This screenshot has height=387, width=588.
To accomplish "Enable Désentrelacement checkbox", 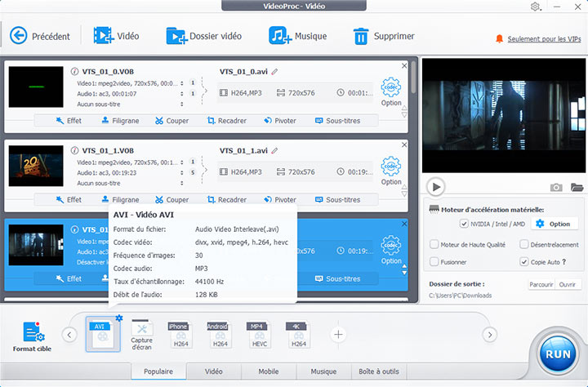I will (523, 244).
